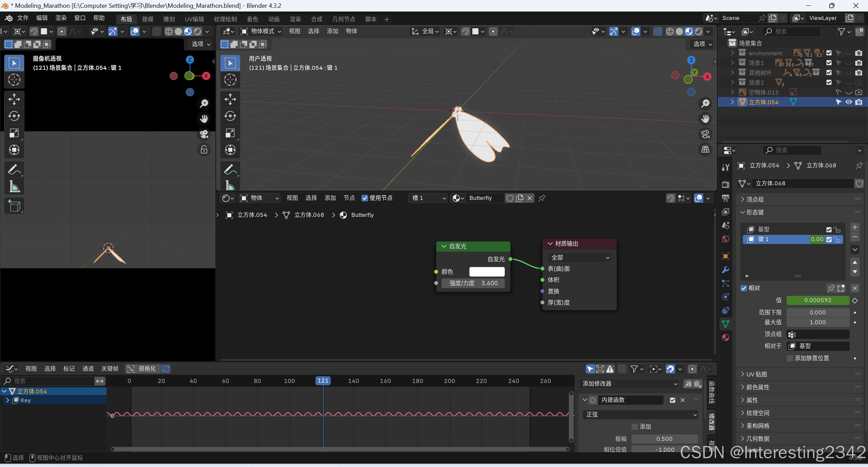Toggle perspective/orthographic grid icon in main viewport
This screenshot has height=467, width=868.
(x=706, y=149)
